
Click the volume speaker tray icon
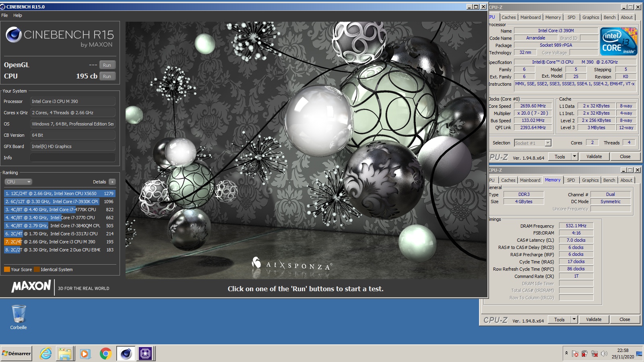[604, 354]
